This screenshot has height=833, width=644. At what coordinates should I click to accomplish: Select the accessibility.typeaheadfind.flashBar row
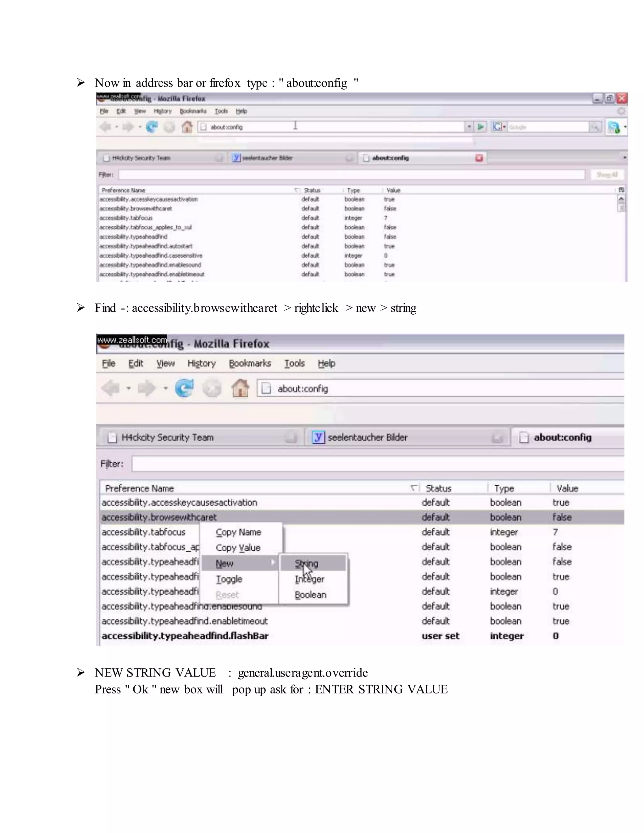(186, 636)
